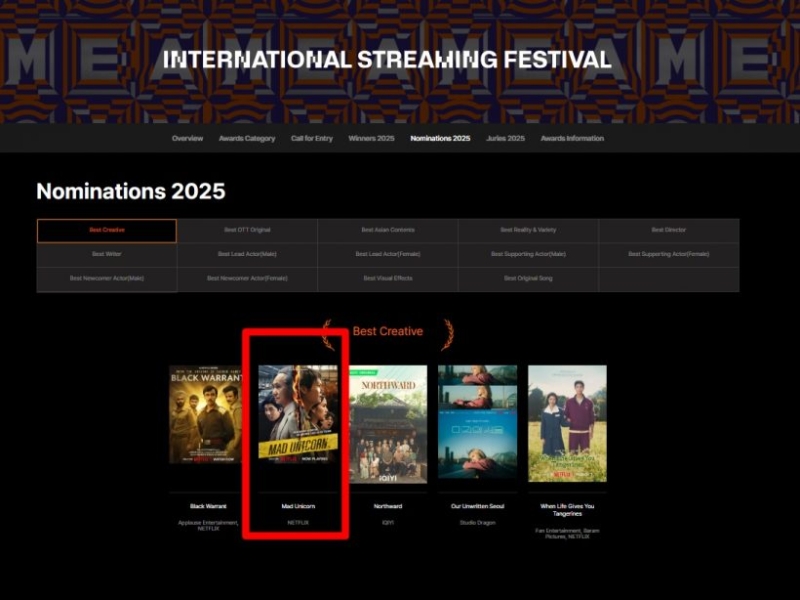Screen dimensions: 800x600
Task: View Winners 2025 page
Action: 371,139
